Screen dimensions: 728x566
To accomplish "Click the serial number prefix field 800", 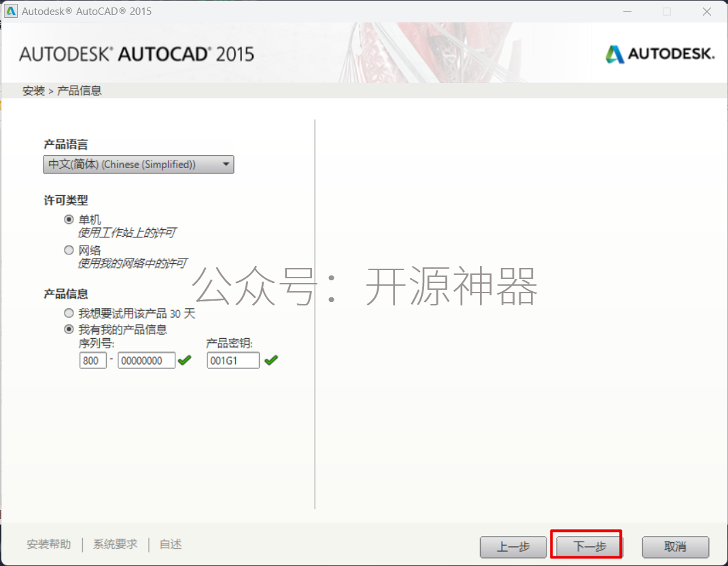I will point(93,361).
